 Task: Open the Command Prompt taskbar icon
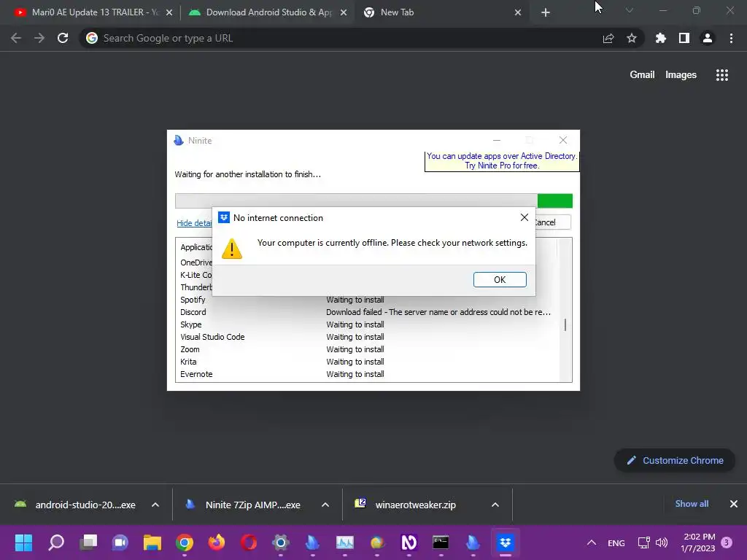tap(441, 542)
